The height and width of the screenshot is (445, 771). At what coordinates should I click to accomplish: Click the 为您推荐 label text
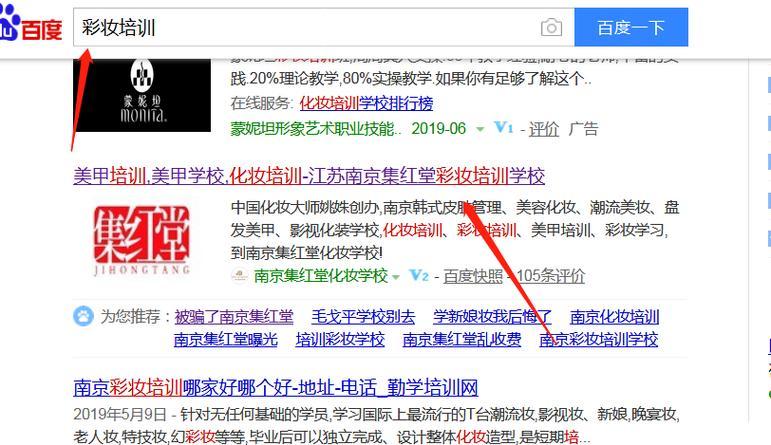tap(130, 317)
